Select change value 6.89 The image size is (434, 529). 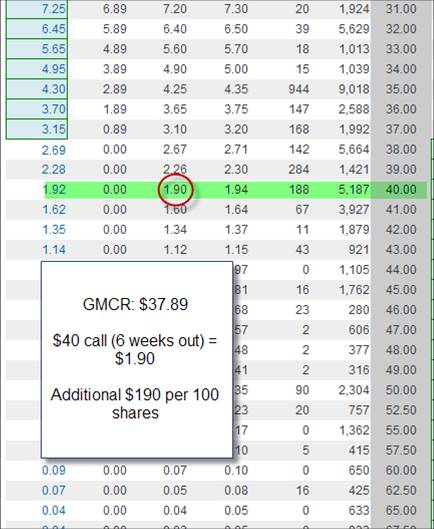coord(115,9)
